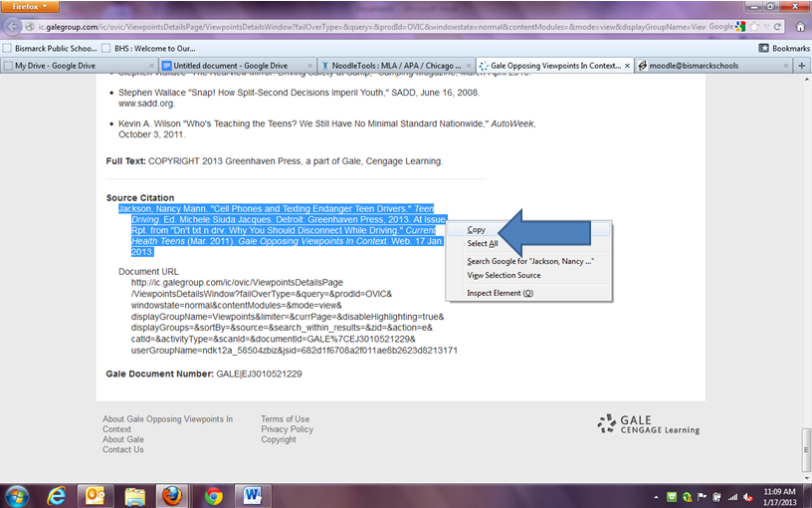Go to the Firefox home page icon
This screenshot has height=508, width=812.
[800, 27]
